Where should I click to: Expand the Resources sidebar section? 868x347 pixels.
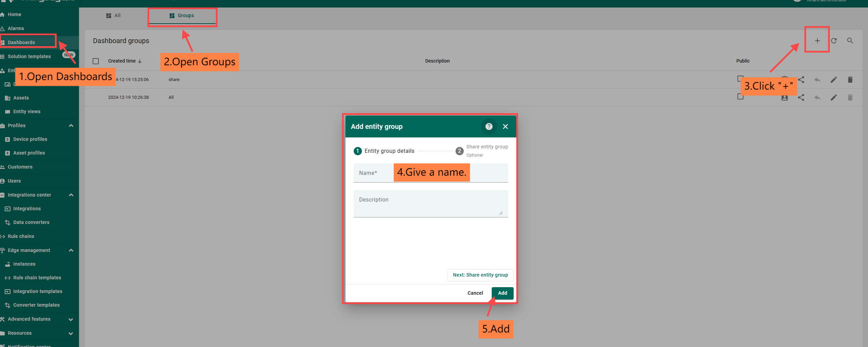71,333
